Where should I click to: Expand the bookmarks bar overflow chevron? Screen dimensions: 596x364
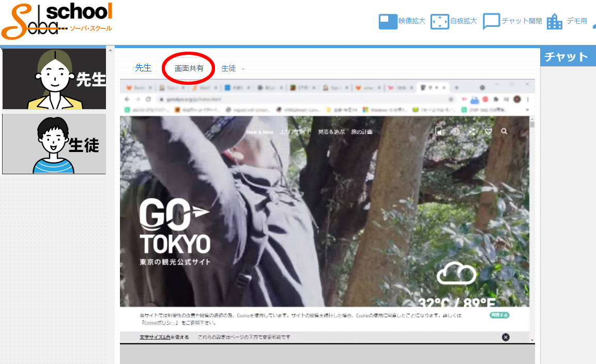click(x=527, y=110)
